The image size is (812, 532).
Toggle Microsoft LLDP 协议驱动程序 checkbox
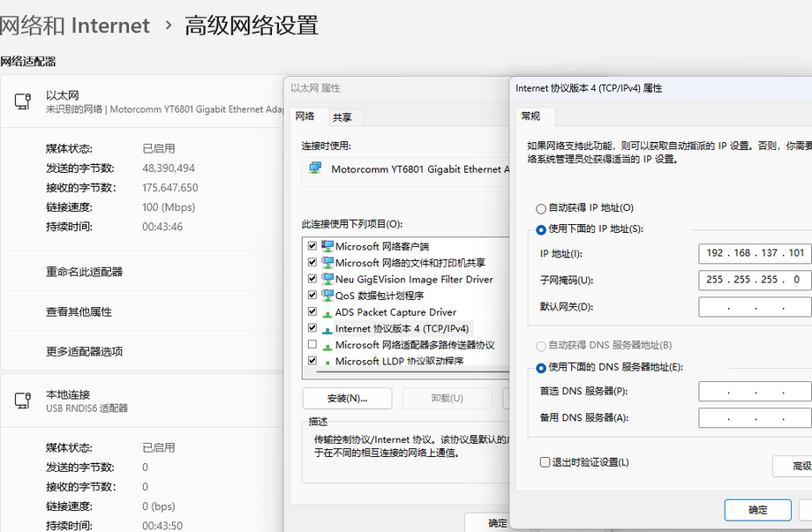[x=312, y=361]
